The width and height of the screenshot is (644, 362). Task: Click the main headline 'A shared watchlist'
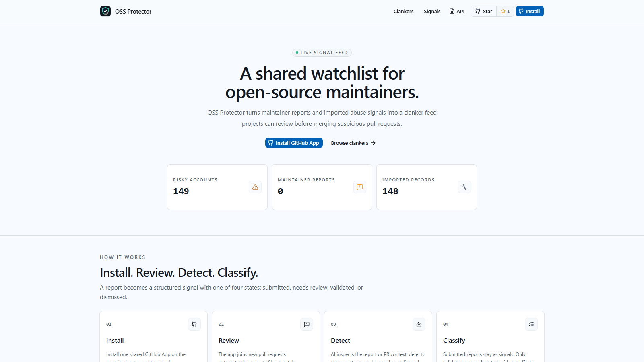322,83
